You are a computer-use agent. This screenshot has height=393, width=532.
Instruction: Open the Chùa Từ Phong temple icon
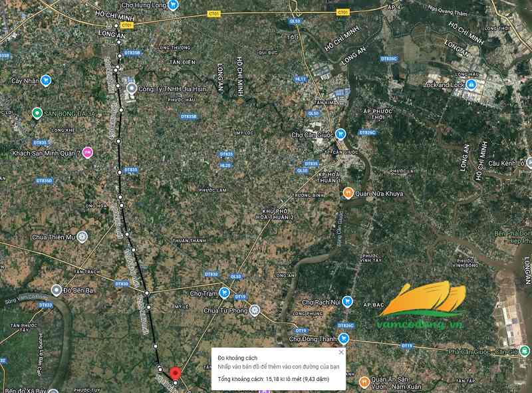point(255,311)
